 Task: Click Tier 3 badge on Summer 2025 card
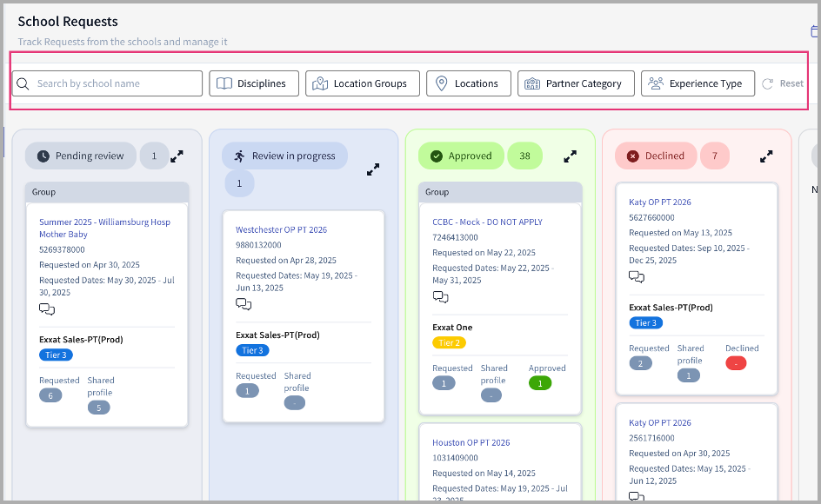pos(56,355)
